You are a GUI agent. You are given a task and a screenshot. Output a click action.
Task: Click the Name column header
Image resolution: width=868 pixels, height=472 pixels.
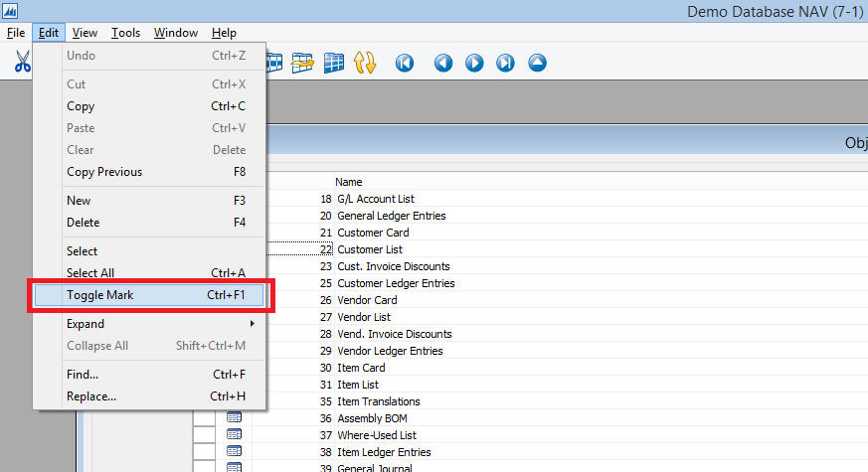[349, 182]
